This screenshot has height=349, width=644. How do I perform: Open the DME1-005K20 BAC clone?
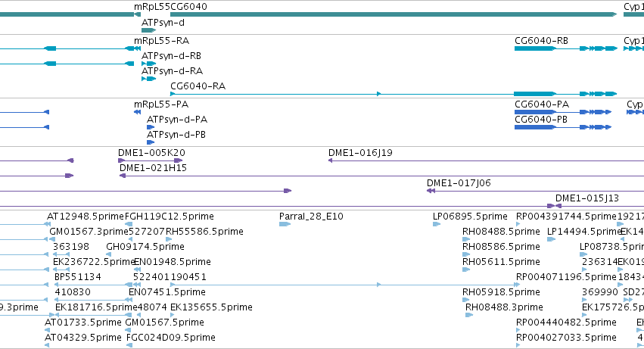[x=151, y=160]
